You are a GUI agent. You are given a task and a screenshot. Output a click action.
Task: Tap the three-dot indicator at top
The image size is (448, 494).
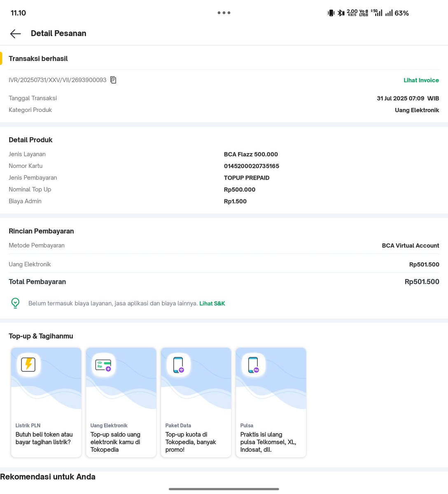point(224,13)
